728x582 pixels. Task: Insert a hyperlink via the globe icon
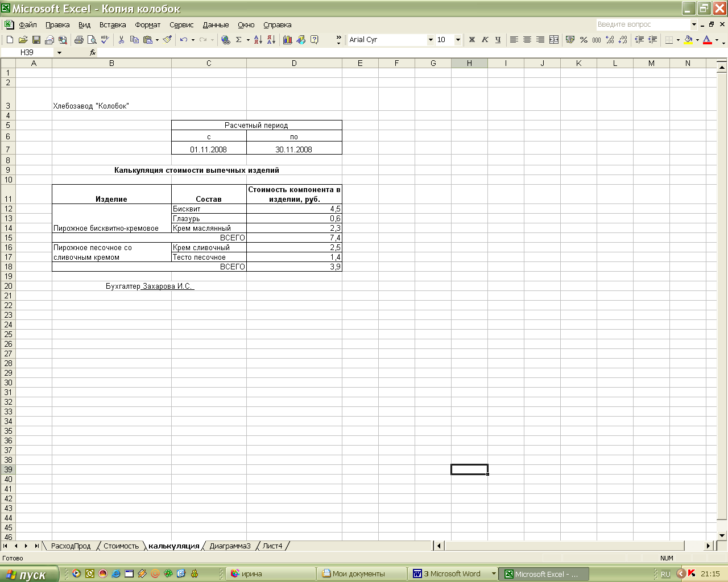(226, 40)
